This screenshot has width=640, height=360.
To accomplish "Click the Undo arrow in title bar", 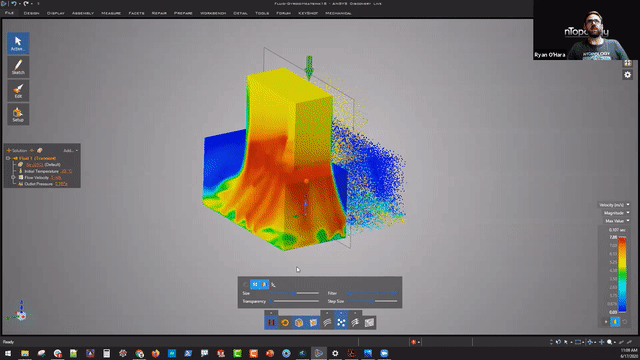I will pyautogui.click(x=13, y=4).
